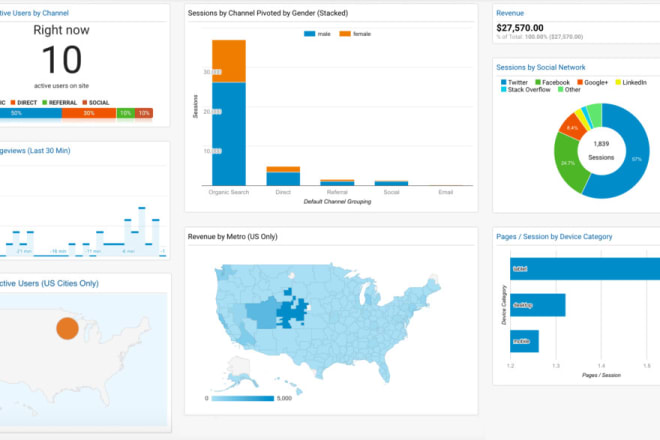The image size is (660, 440).
Task: Click the Organic Search axis label
Action: tap(229, 192)
